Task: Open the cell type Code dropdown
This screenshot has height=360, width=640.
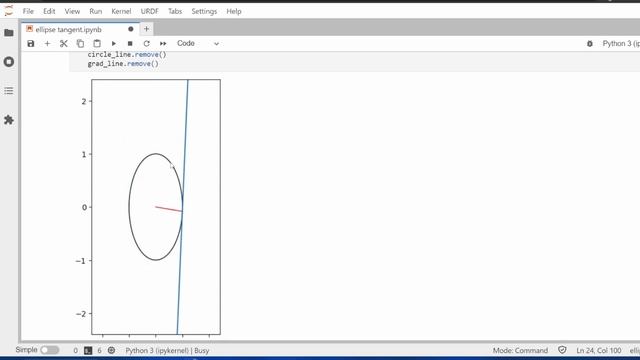Action: (198, 43)
